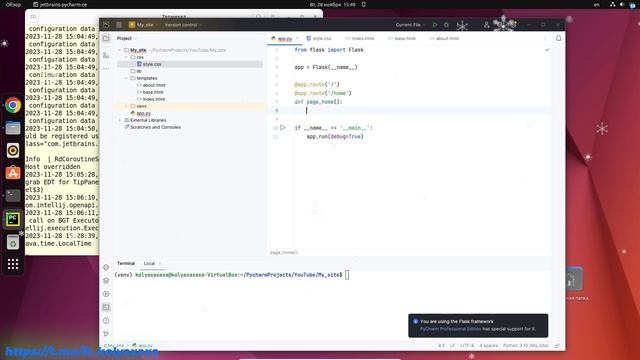This screenshot has width=640, height=360.
Task: Show more tool windows via the ellipsis icon
Action: click(106, 69)
